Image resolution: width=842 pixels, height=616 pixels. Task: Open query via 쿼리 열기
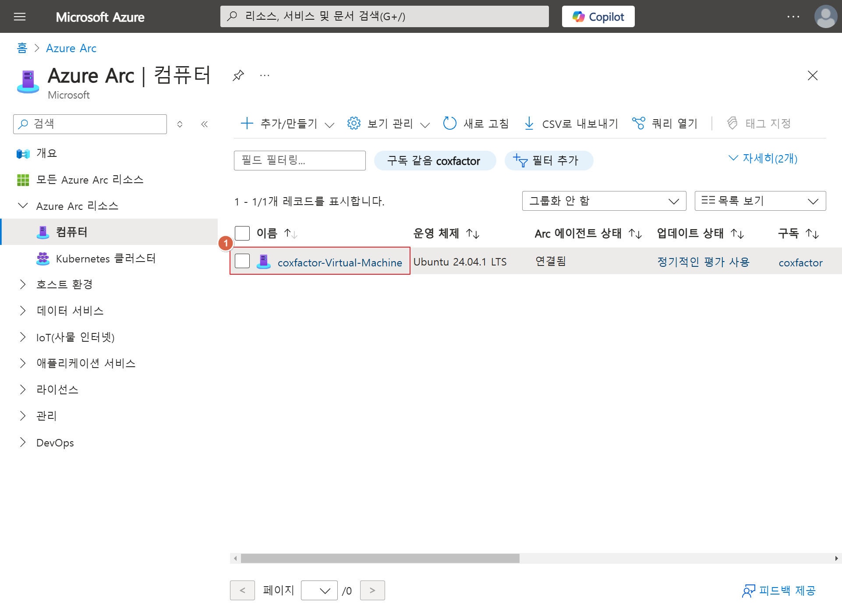coord(665,124)
